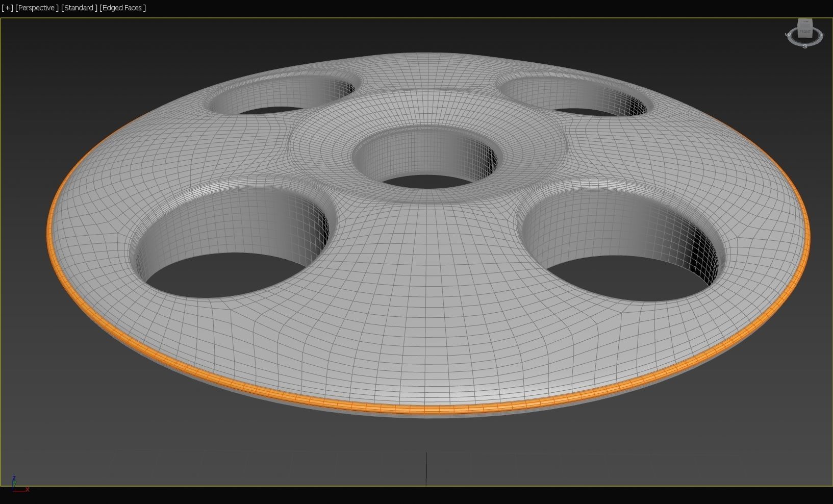833x504 pixels.
Task: Click the E marker on ViewCube compass
Action: click(822, 35)
